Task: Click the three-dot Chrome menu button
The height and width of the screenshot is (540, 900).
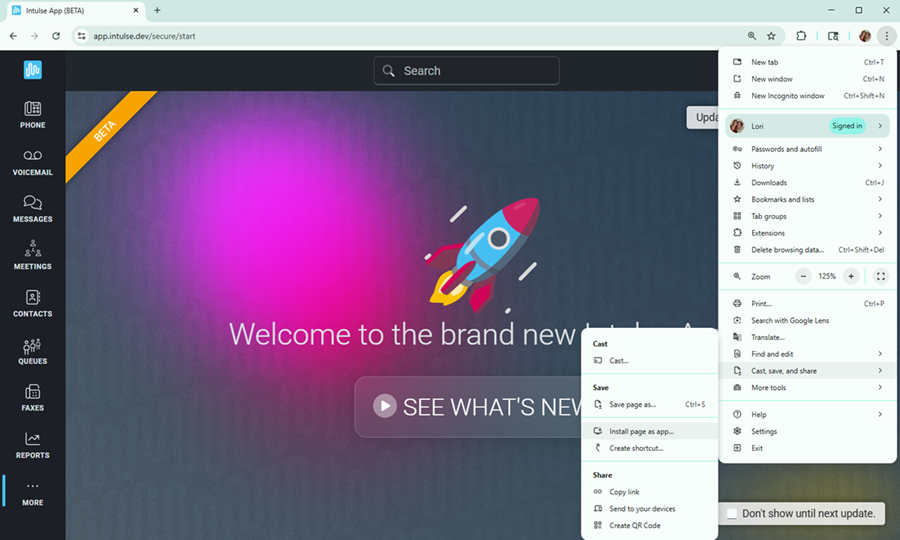Action: click(887, 36)
